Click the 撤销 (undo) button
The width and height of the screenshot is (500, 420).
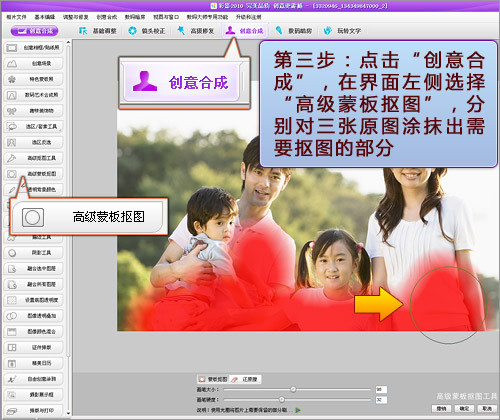click(441, 408)
